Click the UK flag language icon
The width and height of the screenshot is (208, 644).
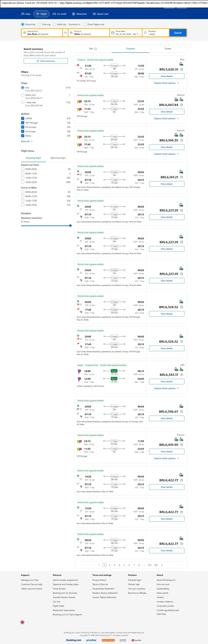(23, 622)
